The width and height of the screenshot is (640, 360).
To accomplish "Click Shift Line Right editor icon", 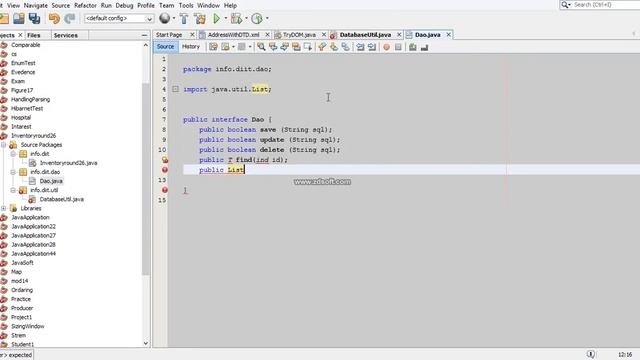I will coord(372,47).
